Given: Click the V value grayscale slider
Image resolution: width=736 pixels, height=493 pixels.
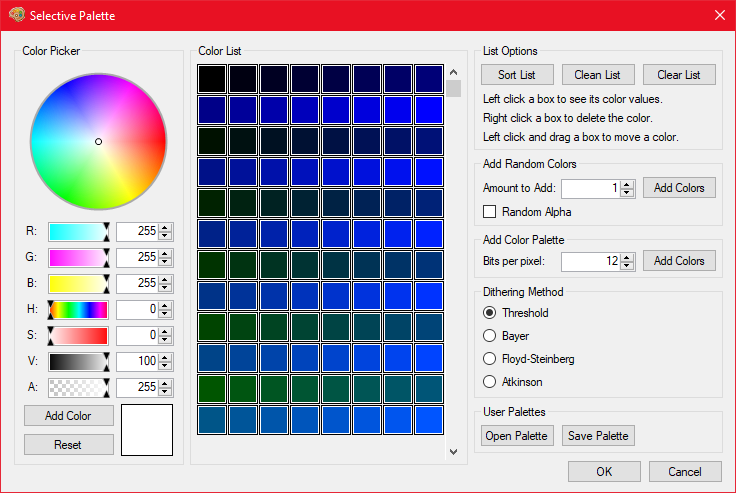Looking at the screenshot, I should 78,362.
